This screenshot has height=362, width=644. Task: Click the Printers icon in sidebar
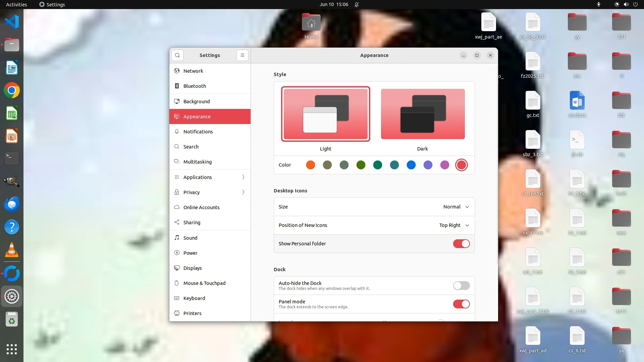pyautogui.click(x=177, y=313)
